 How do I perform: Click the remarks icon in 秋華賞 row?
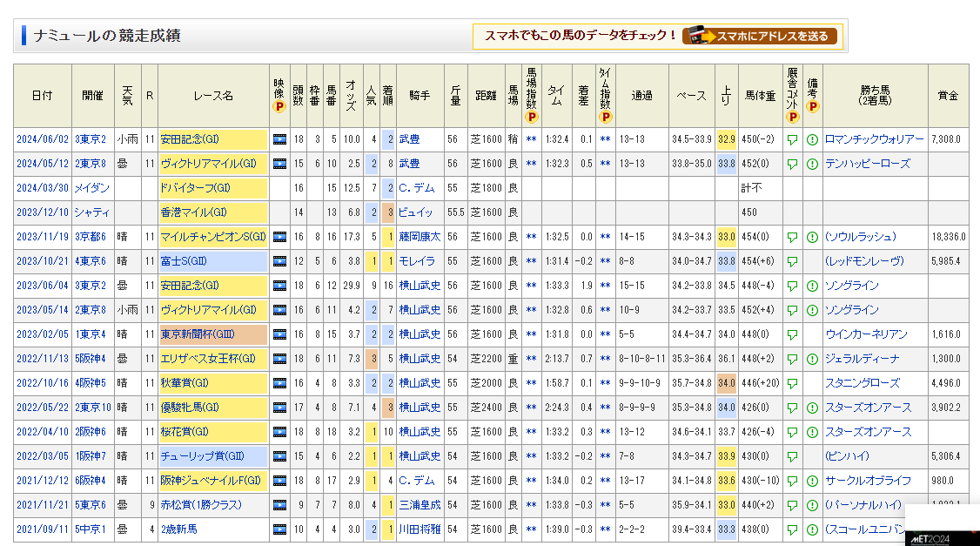point(811,383)
